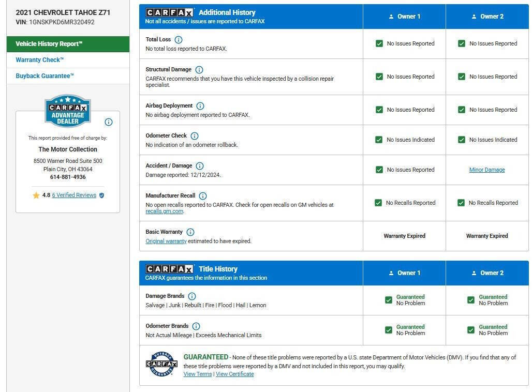Click the Owner 2 Airbag Deployment checkmark
Image resolution: width=532 pixels, height=392 pixels.
[x=462, y=110]
